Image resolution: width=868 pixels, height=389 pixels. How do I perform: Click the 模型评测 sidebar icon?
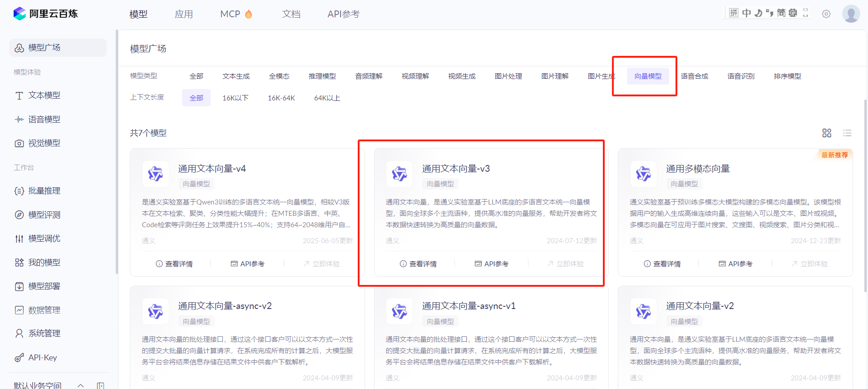pyautogui.click(x=19, y=215)
